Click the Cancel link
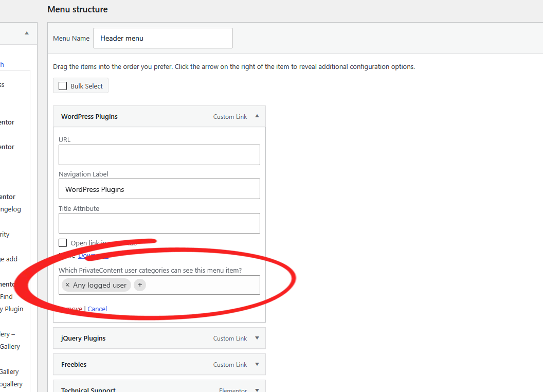The height and width of the screenshot is (392, 543). (x=97, y=309)
